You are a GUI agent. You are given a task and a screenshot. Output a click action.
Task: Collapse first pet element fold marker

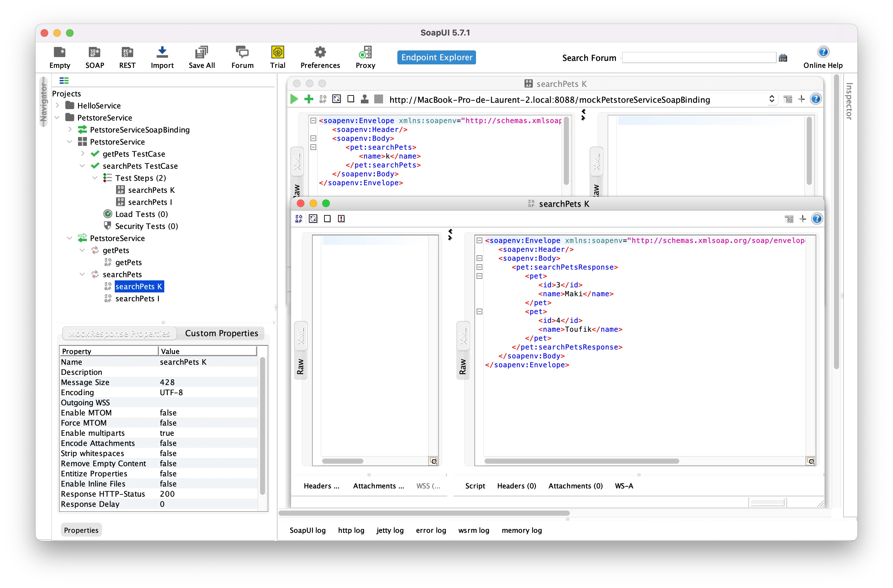click(479, 276)
